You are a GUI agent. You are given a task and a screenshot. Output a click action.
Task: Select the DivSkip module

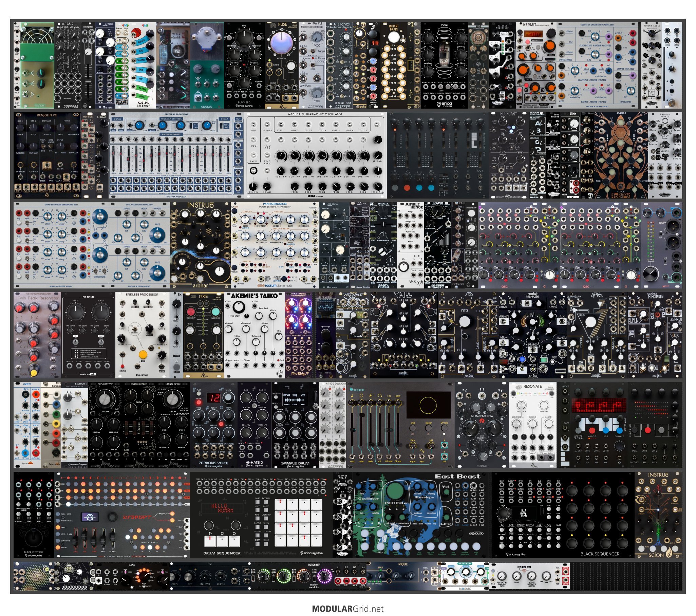pos(299,335)
